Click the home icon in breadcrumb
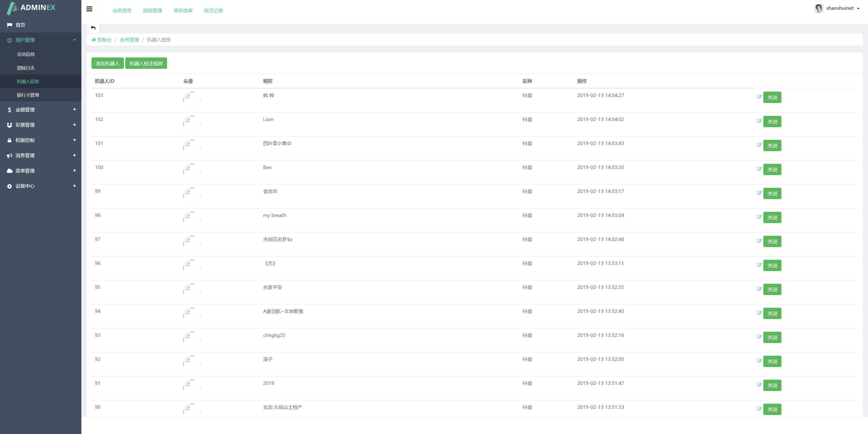Screen dimensions: 868x434 pos(94,40)
